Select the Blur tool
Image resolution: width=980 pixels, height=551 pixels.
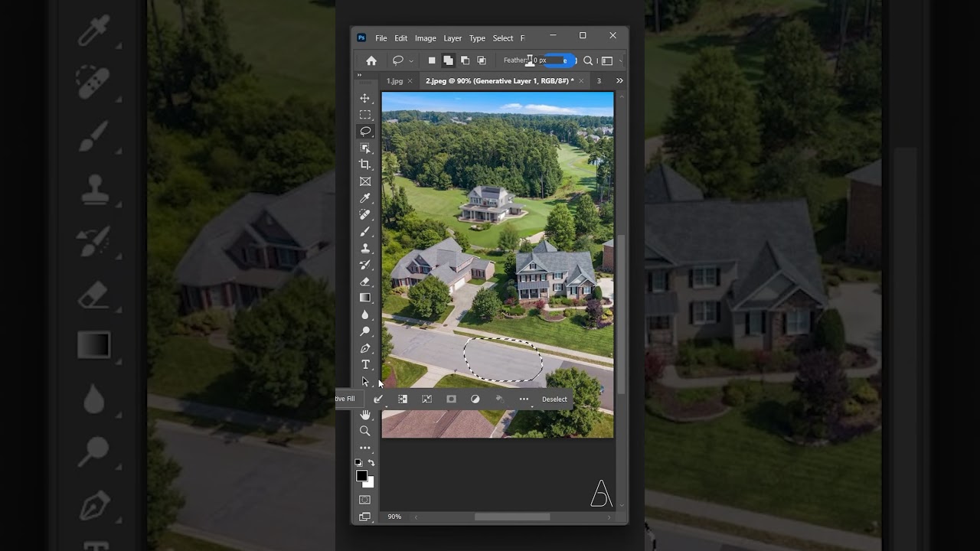click(365, 315)
